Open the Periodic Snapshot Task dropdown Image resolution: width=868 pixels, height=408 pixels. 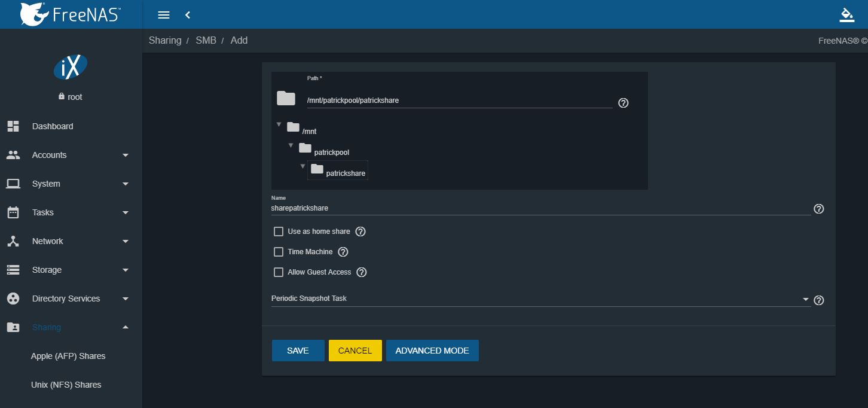(x=538, y=299)
